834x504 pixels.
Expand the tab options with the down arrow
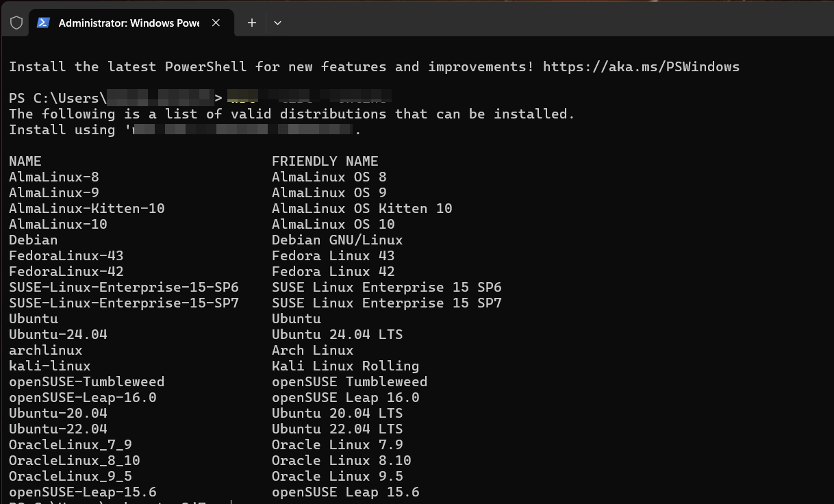tap(277, 23)
